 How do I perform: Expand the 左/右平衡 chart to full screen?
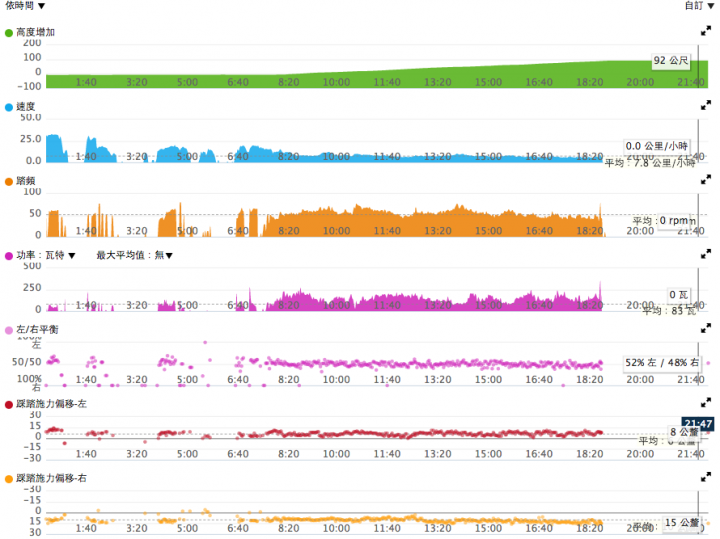pos(706,328)
